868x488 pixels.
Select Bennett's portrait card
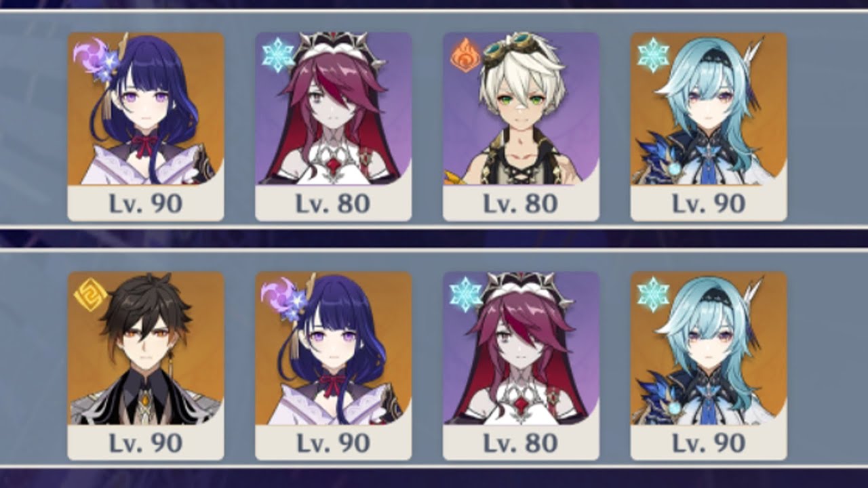coord(521,108)
